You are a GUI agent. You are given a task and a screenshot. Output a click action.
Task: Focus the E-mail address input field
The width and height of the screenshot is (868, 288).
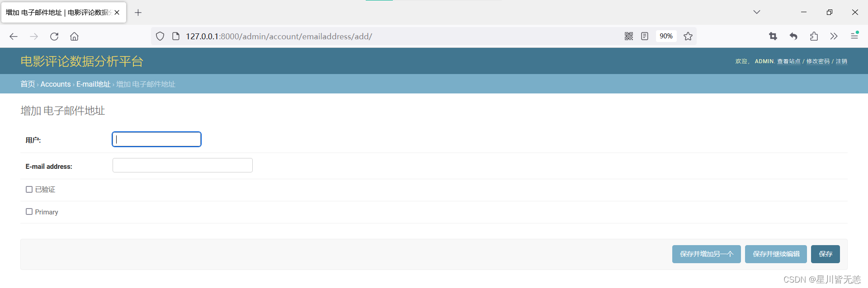(x=182, y=165)
